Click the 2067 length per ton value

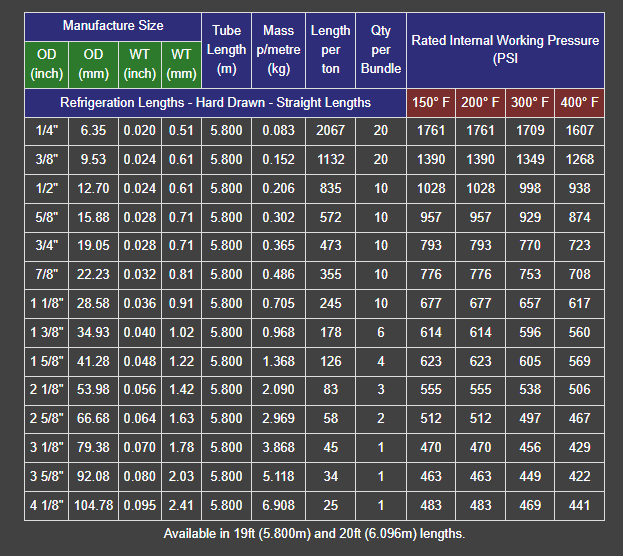(330, 130)
